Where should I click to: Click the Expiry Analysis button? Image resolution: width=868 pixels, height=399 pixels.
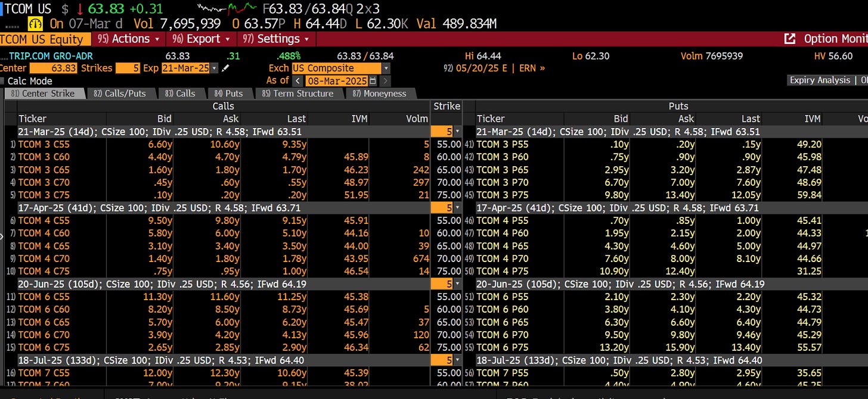(x=820, y=80)
